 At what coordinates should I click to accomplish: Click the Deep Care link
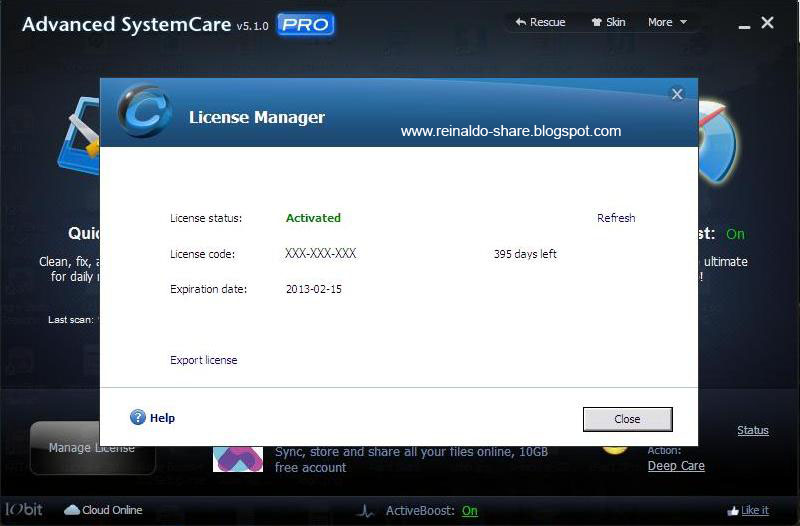pyautogui.click(x=676, y=466)
